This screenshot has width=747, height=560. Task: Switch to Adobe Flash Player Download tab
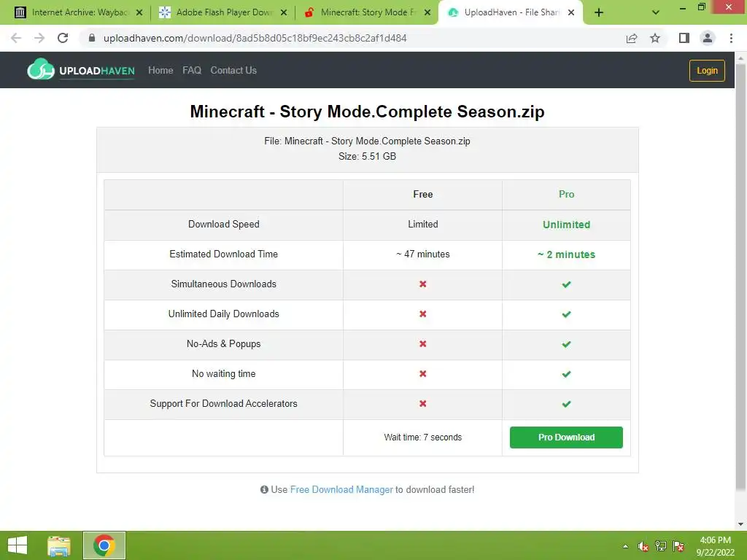[x=222, y=13]
